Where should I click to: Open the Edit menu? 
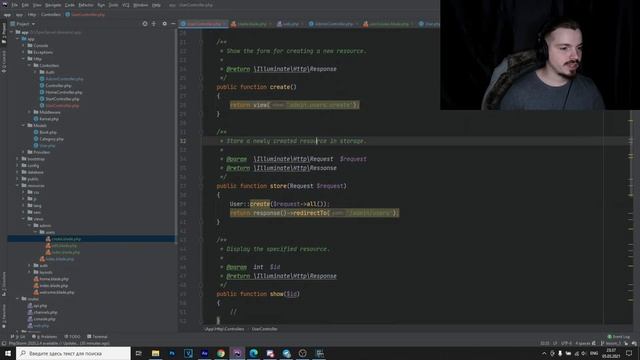click(25, 5)
